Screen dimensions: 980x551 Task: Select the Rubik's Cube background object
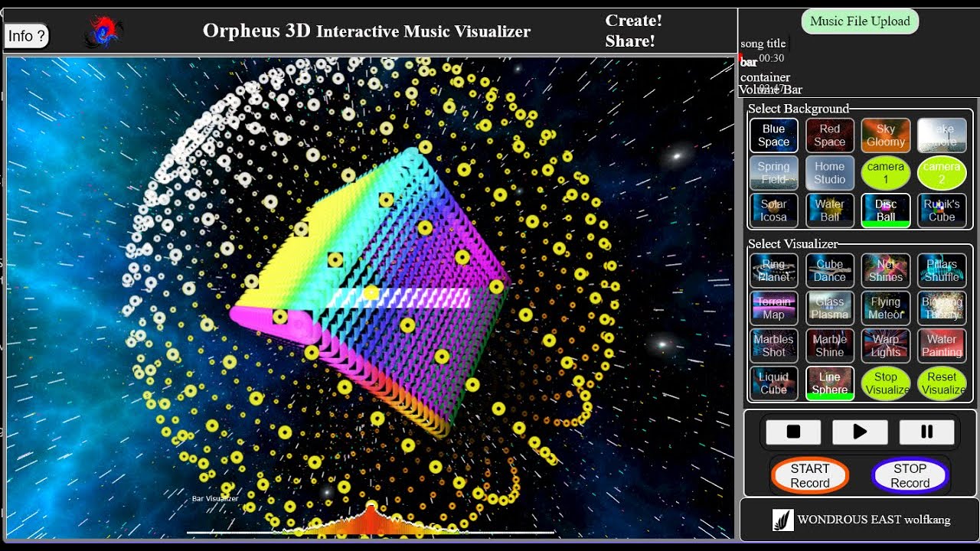pos(942,210)
